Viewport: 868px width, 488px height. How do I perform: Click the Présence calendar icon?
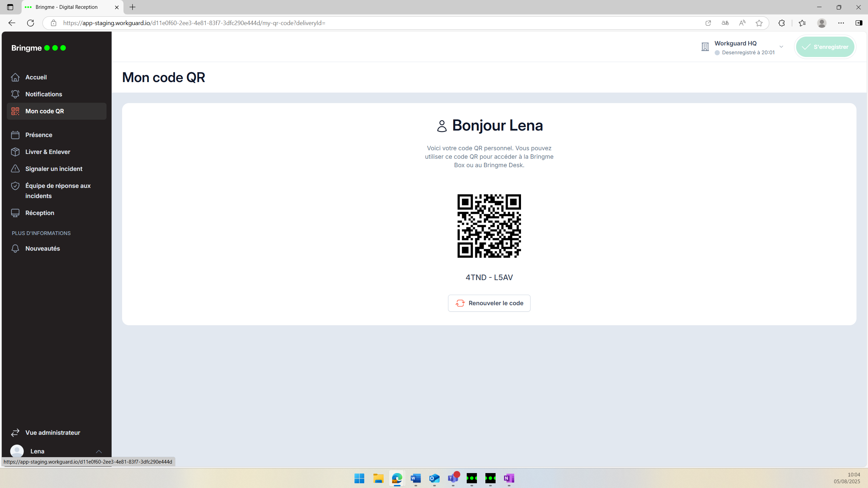(x=15, y=135)
